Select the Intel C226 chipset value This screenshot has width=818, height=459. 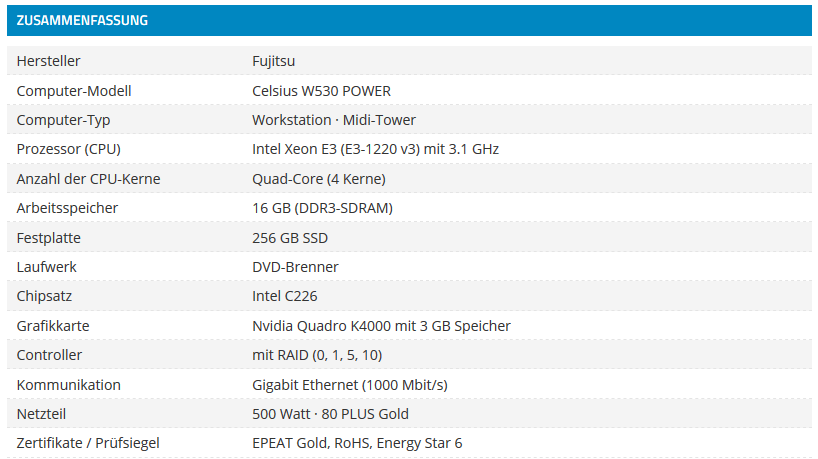coord(285,296)
